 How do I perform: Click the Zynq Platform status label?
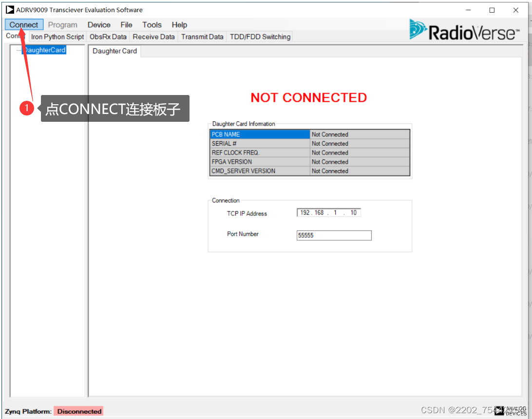(28, 411)
